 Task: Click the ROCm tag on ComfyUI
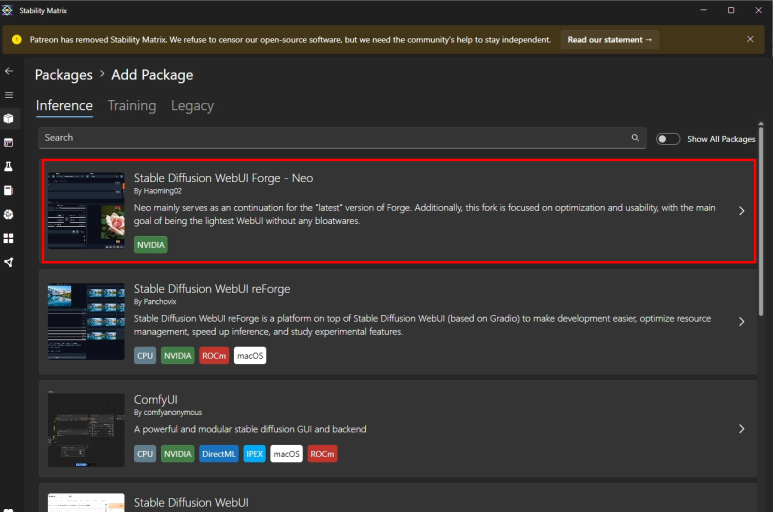coord(322,454)
